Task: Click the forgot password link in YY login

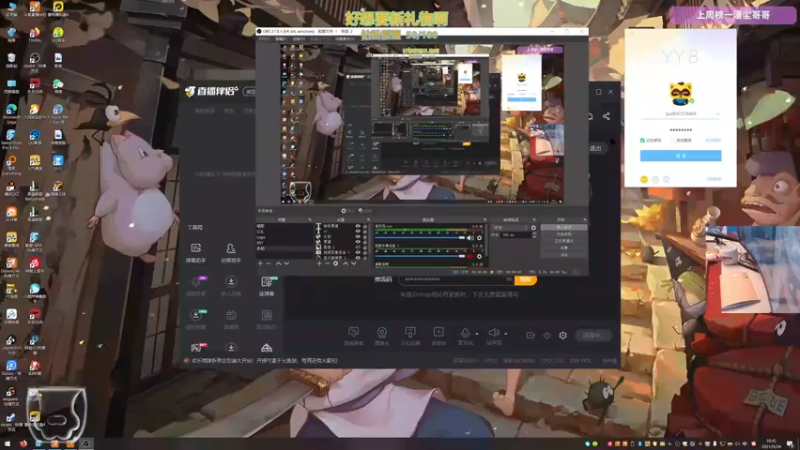Action: tap(713, 140)
